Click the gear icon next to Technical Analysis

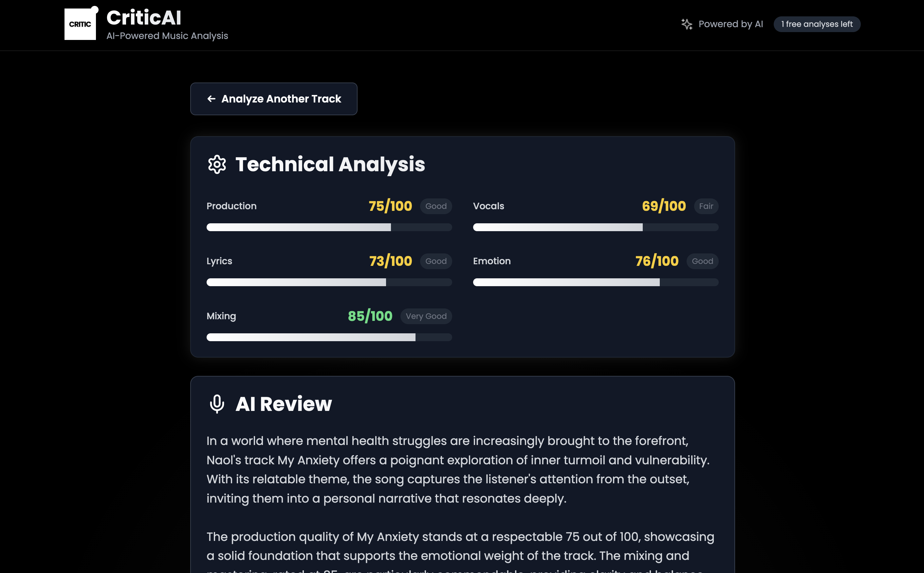217,164
